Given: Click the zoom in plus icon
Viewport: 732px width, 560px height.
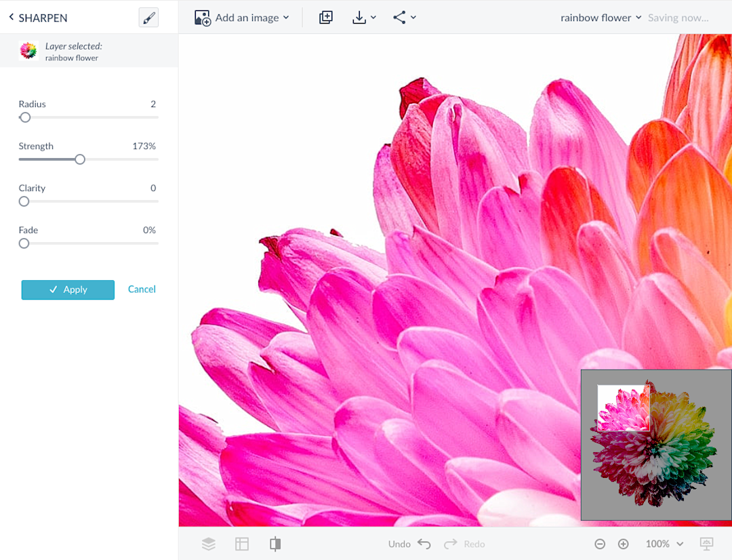Looking at the screenshot, I should [x=623, y=544].
